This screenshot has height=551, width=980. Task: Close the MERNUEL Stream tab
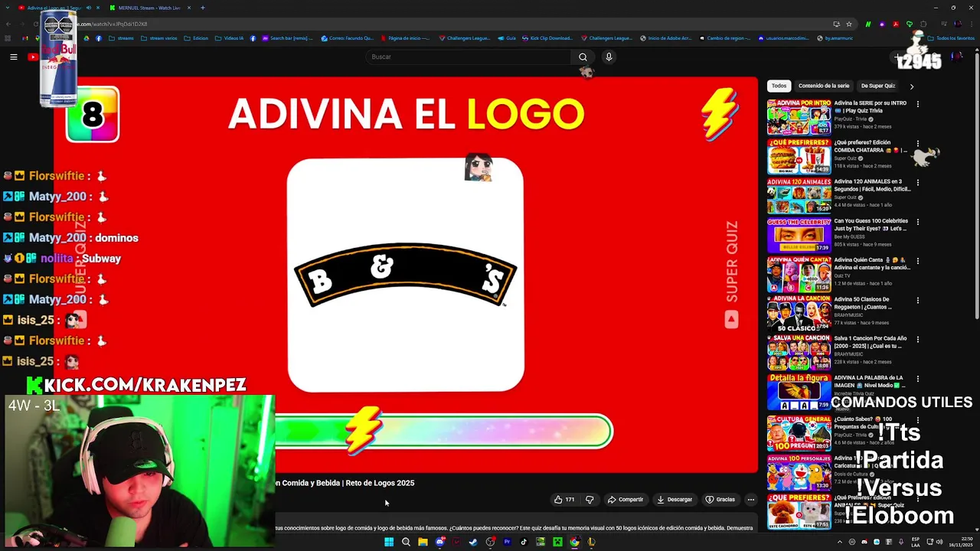point(189,8)
